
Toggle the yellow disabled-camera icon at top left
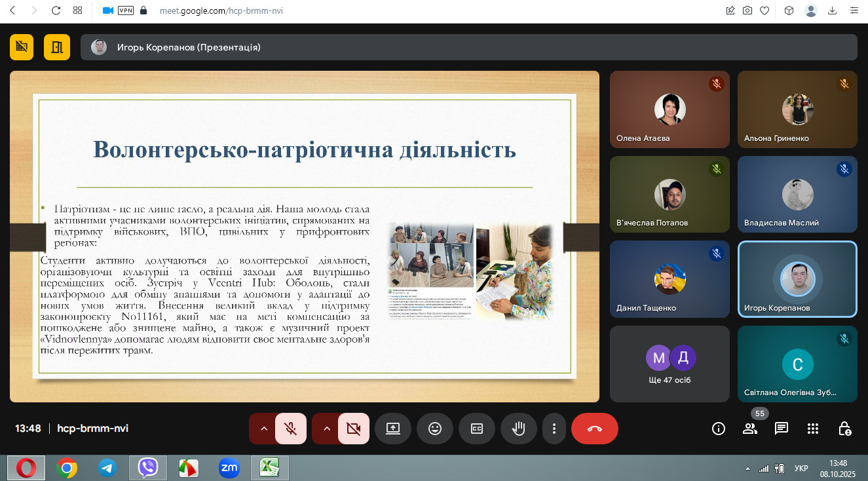(22, 47)
